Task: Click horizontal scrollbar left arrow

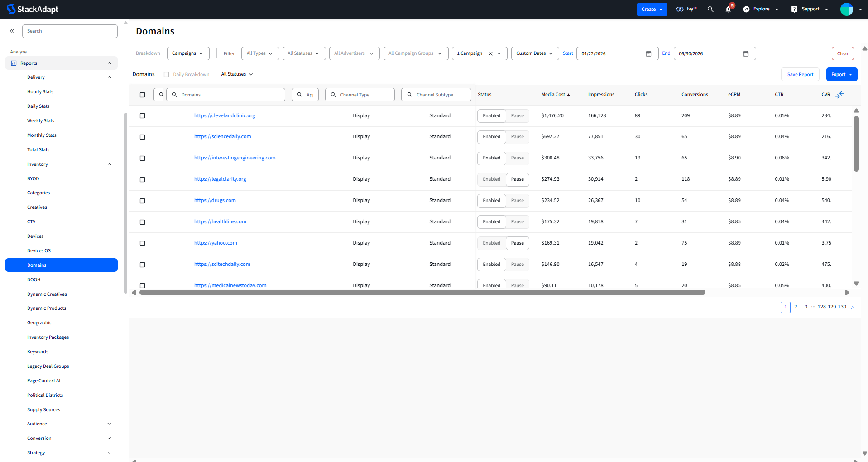Action: [134, 293]
